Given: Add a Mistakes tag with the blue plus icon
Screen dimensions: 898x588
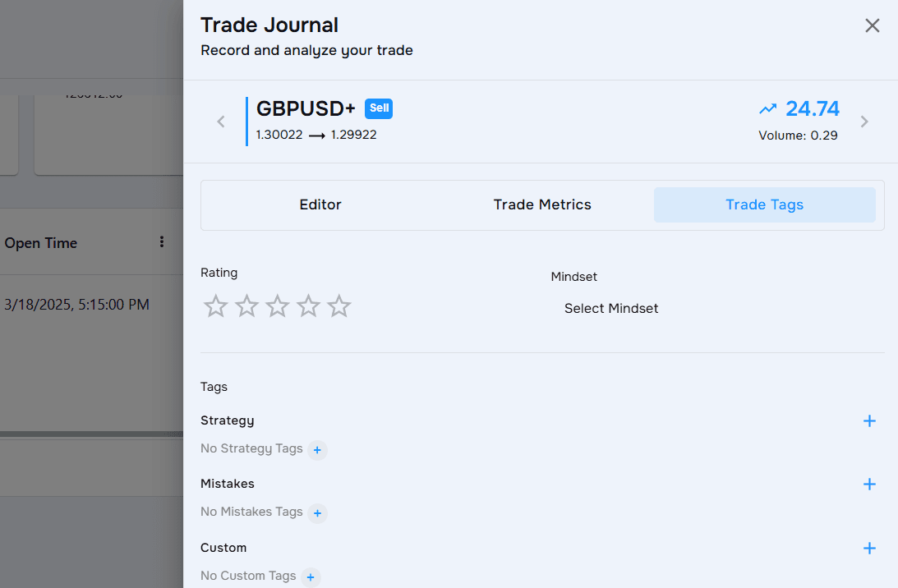Looking at the screenshot, I should pyautogui.click(x=869, y=484).
